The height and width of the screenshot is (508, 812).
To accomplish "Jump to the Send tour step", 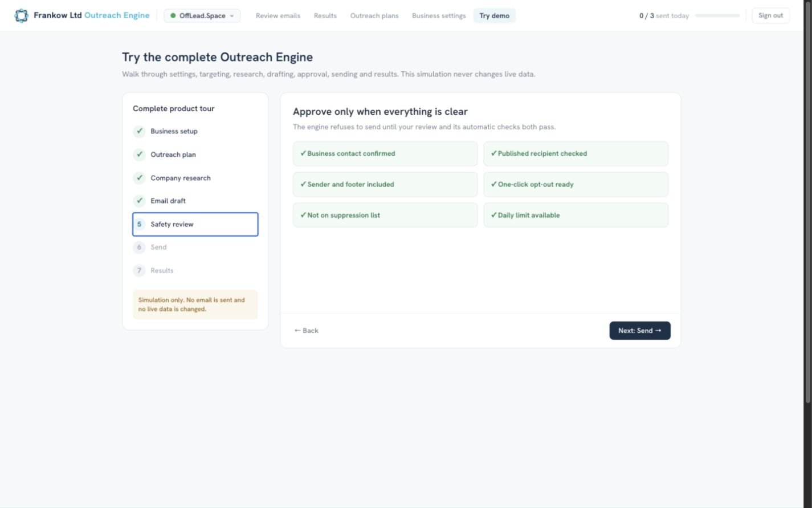I will [x=195, y=247].
